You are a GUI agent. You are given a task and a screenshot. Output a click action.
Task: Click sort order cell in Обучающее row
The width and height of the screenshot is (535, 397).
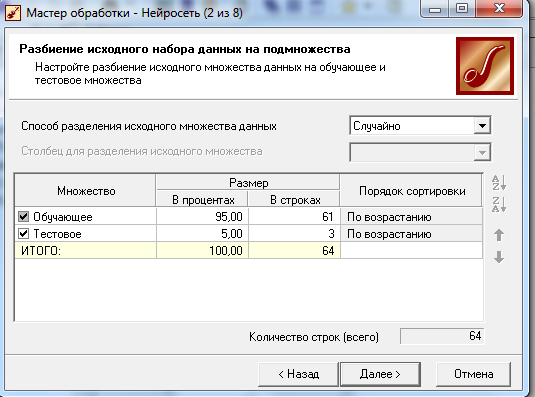click(x=411, y=217)
